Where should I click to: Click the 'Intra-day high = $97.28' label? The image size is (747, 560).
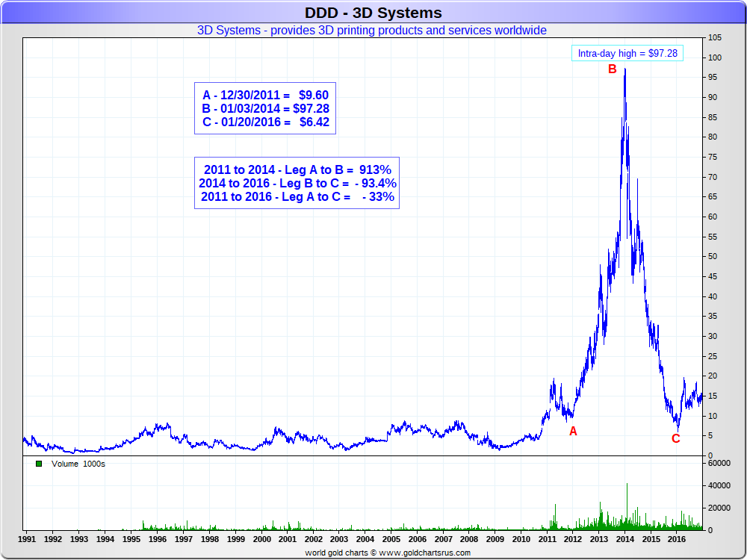point(627,53)
